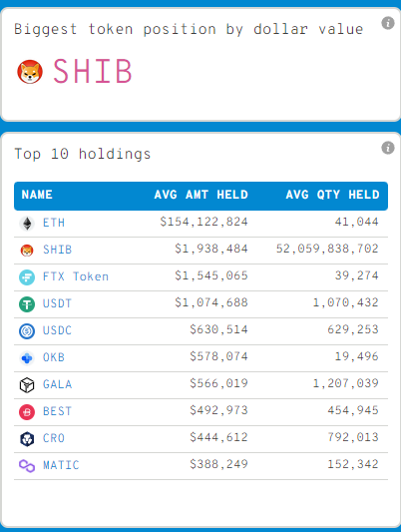Screen dimensions: 401x532
Task: Click the large Shiba Inu SHIB logo
Action: coord(30,72)
